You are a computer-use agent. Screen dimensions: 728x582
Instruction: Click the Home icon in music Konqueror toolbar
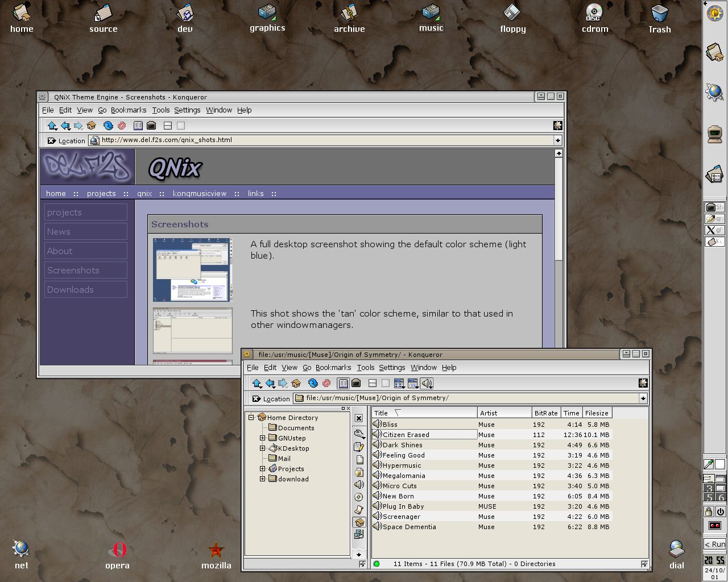296,383
